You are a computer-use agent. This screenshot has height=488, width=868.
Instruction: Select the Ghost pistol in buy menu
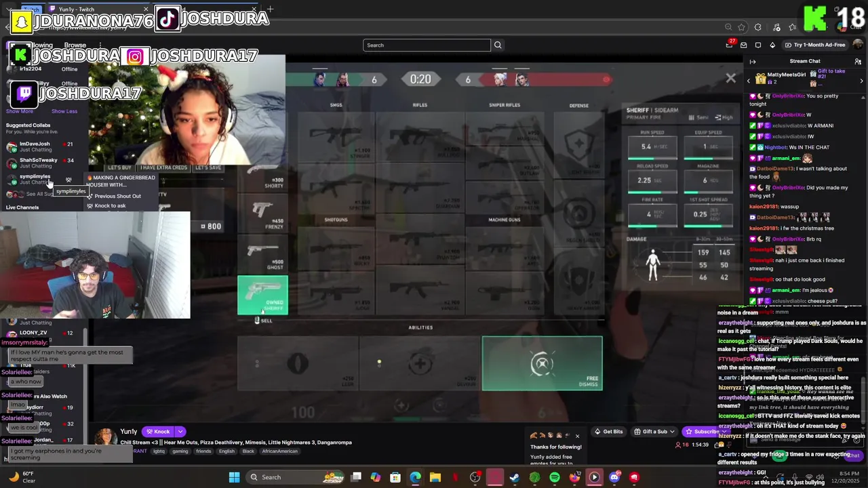(263, 254)
